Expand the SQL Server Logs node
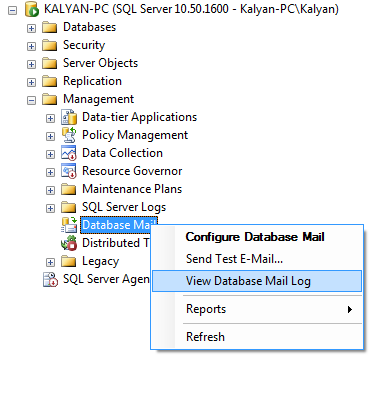 coord(50,209)
